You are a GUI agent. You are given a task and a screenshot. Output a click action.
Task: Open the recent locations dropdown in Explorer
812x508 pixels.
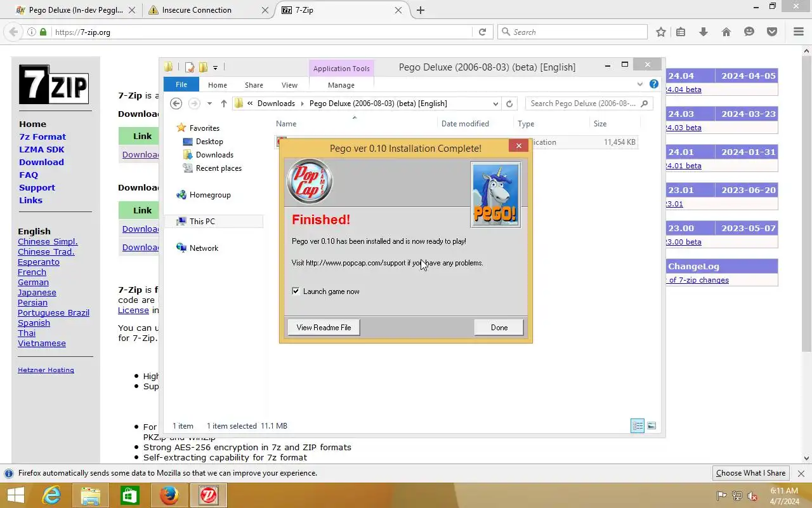(x=209, y=104)
